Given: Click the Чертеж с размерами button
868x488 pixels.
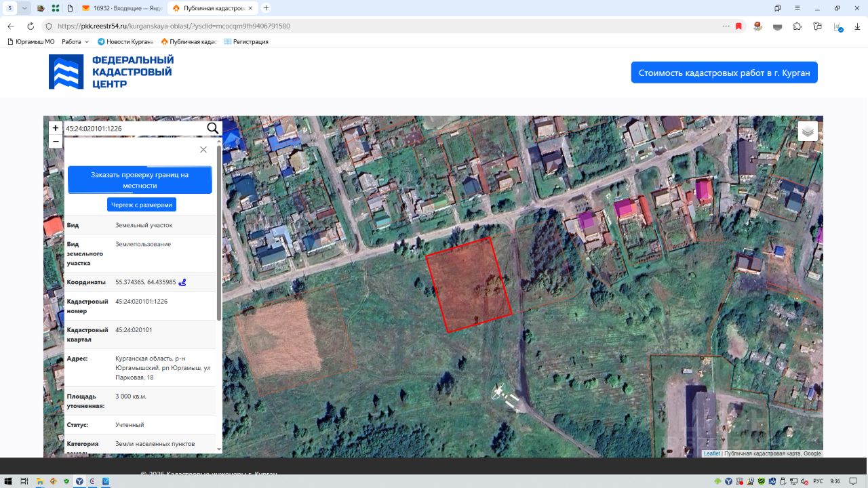Looking at the screenshot, I should click(142, 204).
